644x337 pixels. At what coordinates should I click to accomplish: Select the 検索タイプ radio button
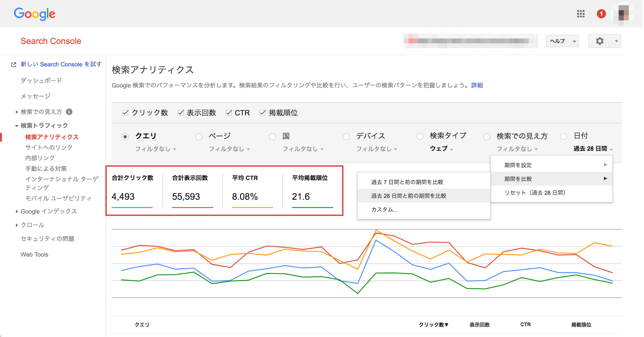(420, 136)
